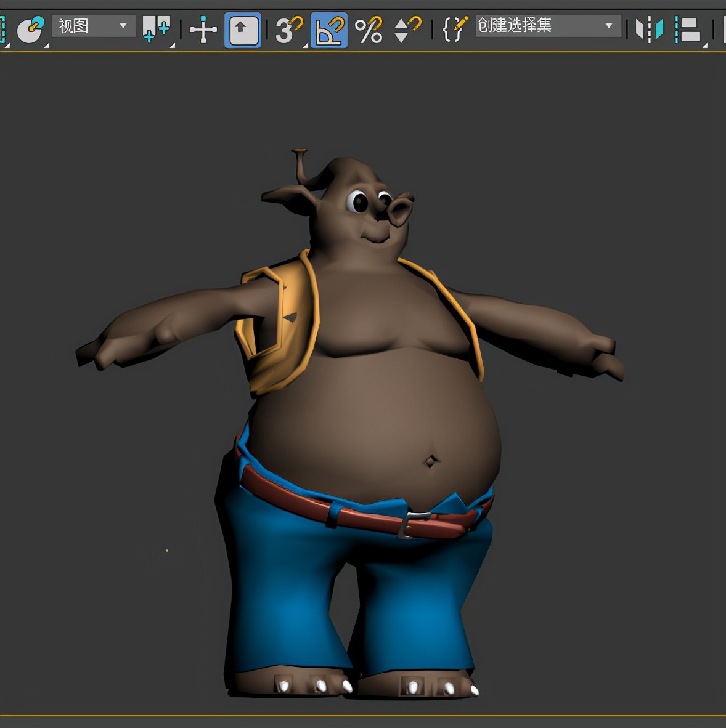
Task: Open the 视图 reference coordinate dropdown
Action: coord(93,26)
